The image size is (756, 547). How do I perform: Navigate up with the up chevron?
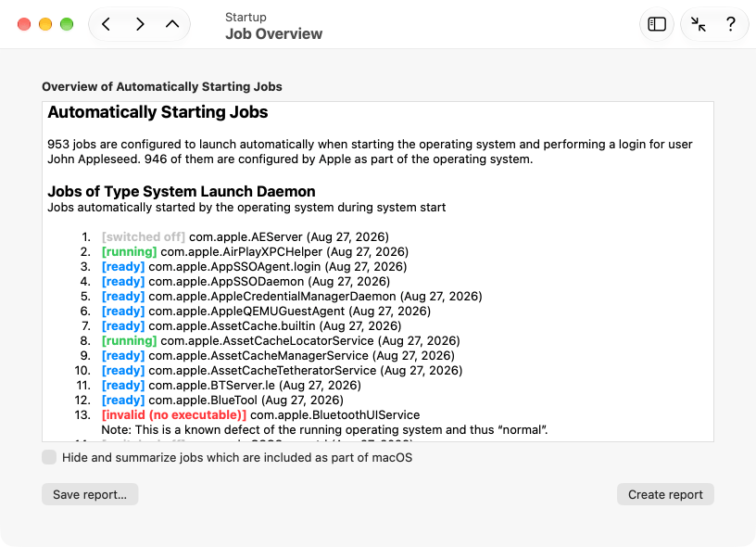[172, 24]
